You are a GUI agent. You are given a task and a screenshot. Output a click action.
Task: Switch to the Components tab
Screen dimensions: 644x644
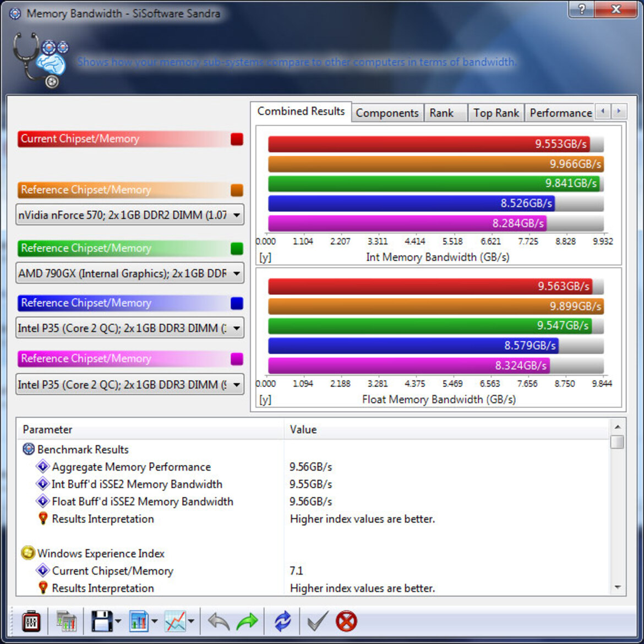point(387,113)
